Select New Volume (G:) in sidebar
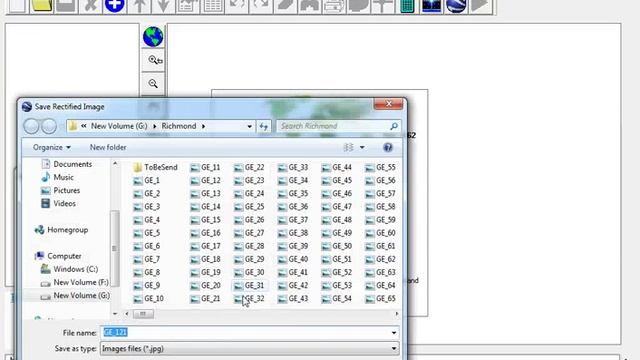 click(x=75, y=296)
